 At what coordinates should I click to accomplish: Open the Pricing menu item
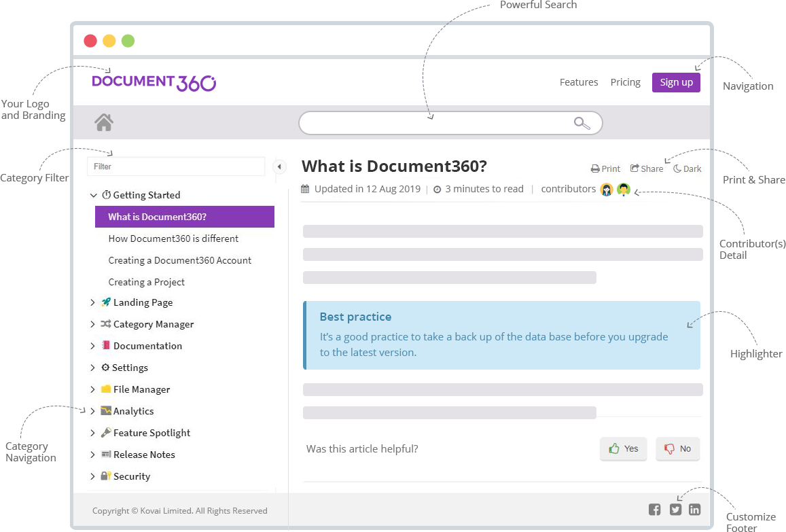pos(625,82)
